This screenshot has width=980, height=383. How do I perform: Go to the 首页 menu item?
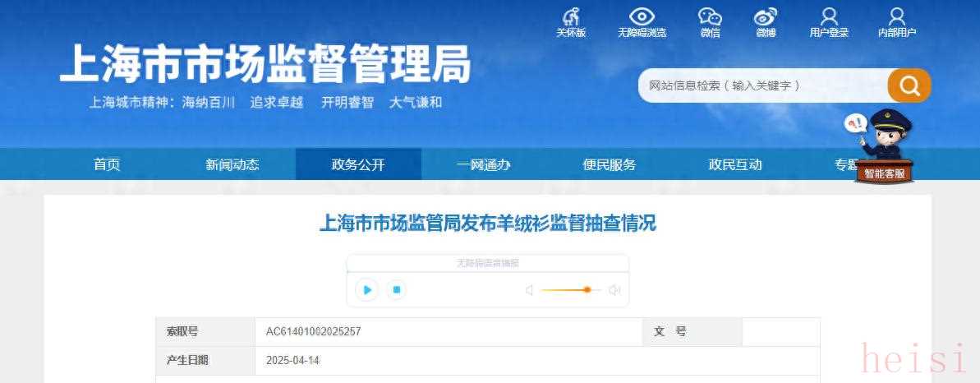(107, 164)
